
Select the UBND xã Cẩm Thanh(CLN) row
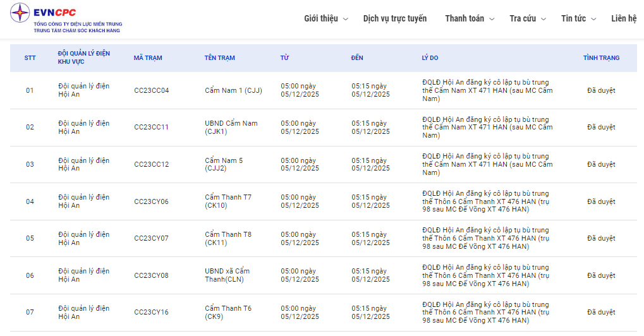(227, 275)
